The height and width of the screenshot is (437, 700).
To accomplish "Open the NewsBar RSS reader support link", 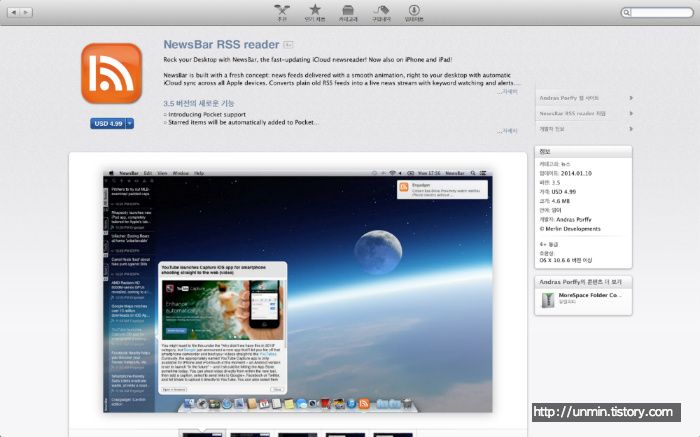I will 573,113.
